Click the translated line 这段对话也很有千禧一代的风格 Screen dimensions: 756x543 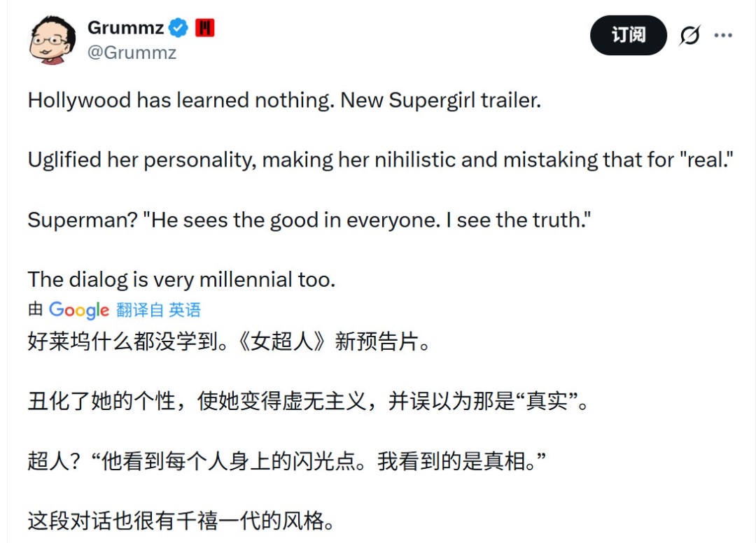(x=185, y=521)
